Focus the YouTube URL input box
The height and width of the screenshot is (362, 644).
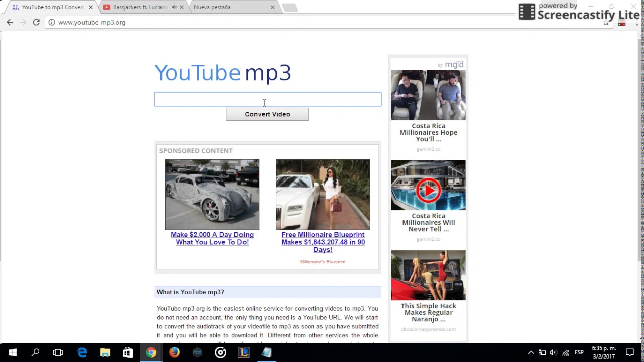point(268,99)
